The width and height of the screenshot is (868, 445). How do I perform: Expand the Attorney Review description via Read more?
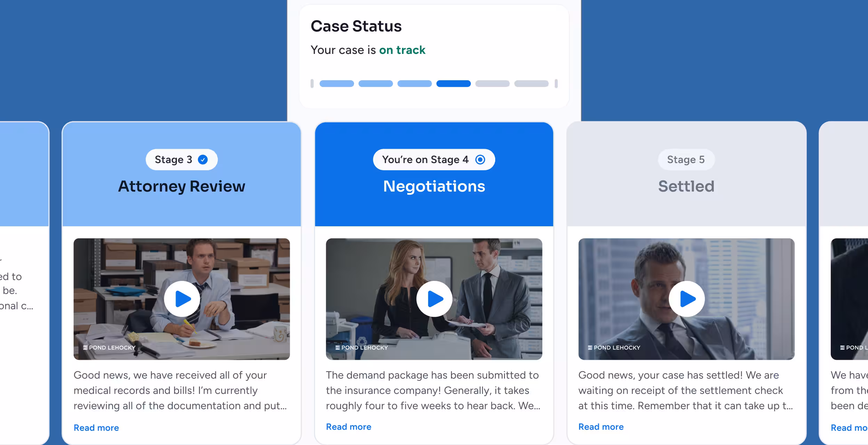[x=96, y=428]
